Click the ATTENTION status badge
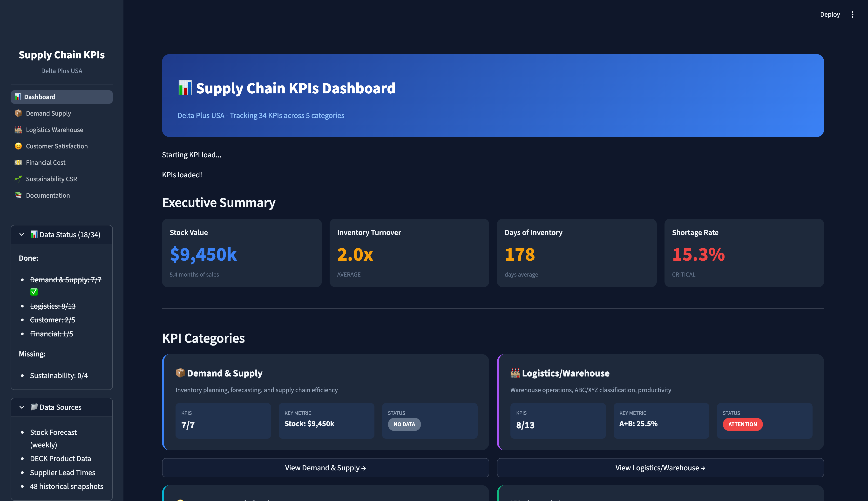The height and width of the screenshot is (501, 868). [742, 424]
